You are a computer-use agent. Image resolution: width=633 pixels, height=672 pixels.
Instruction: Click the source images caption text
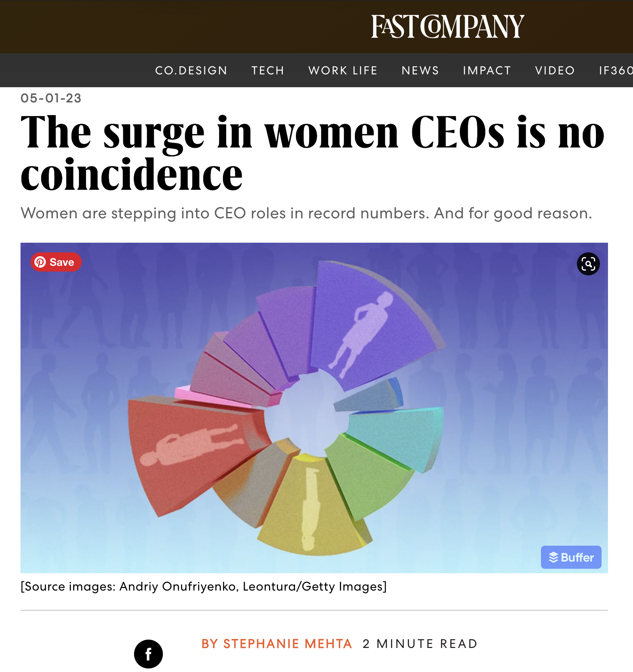[x=203, y=586]
